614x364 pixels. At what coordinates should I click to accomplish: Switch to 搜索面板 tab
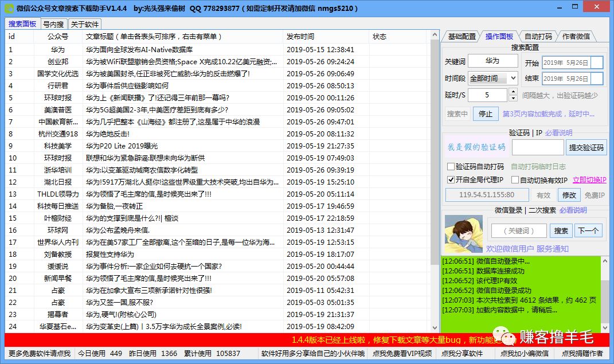22,24
